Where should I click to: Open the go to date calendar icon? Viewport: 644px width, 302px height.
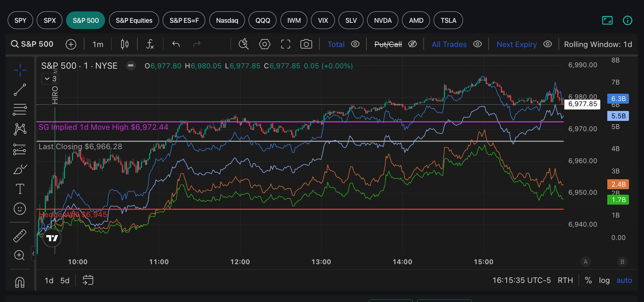[x=88, y=280]
